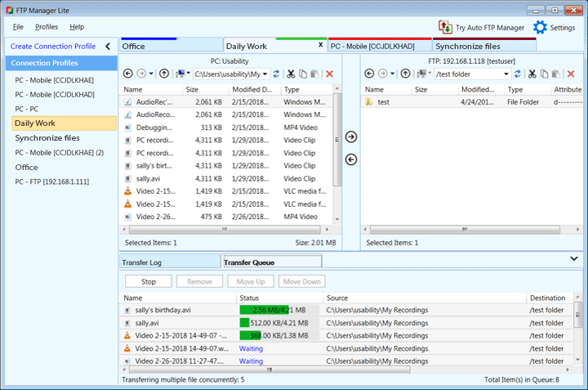Select Synchronize files in Connection Profiles
Screen dimensions: 588x390
pyautogui.click(x=47, y=138)
